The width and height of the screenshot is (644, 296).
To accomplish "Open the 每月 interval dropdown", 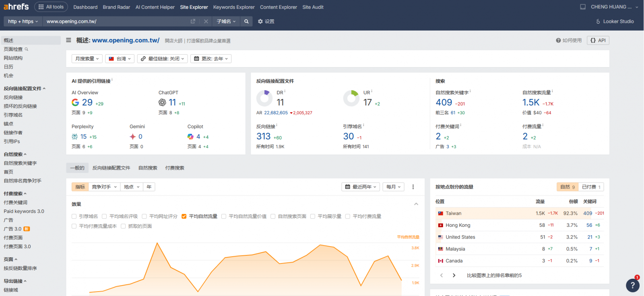I will [393, 187].
